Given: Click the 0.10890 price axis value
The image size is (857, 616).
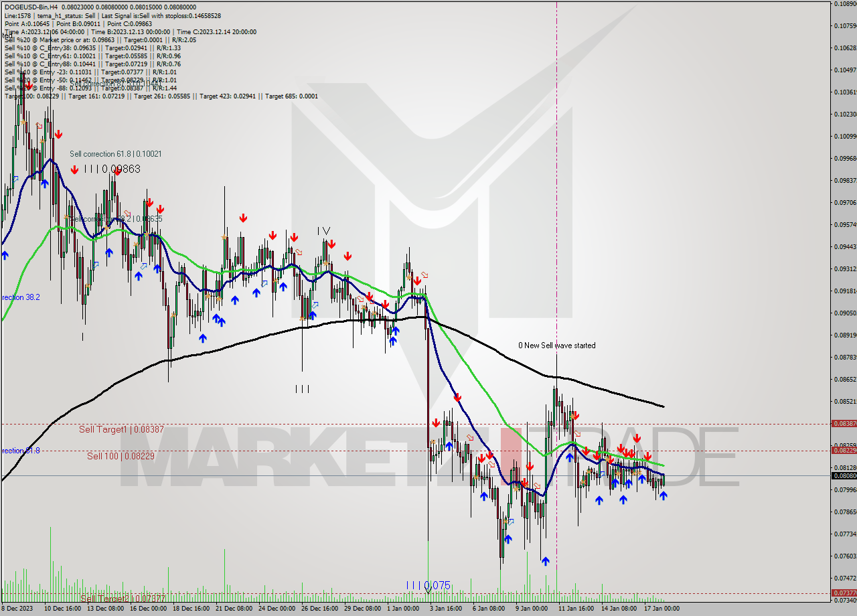Looking at the screenshot, I should click(845, 4).
